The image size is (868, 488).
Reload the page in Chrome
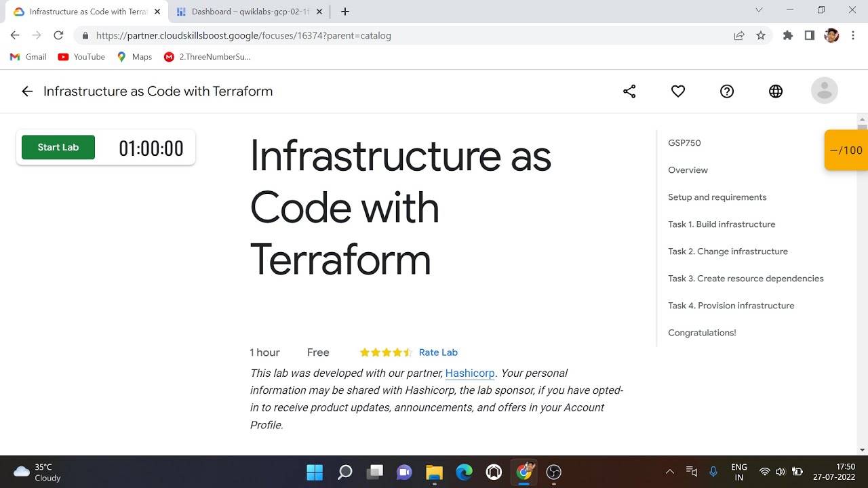pyautogui.click(x=58, y=35)
